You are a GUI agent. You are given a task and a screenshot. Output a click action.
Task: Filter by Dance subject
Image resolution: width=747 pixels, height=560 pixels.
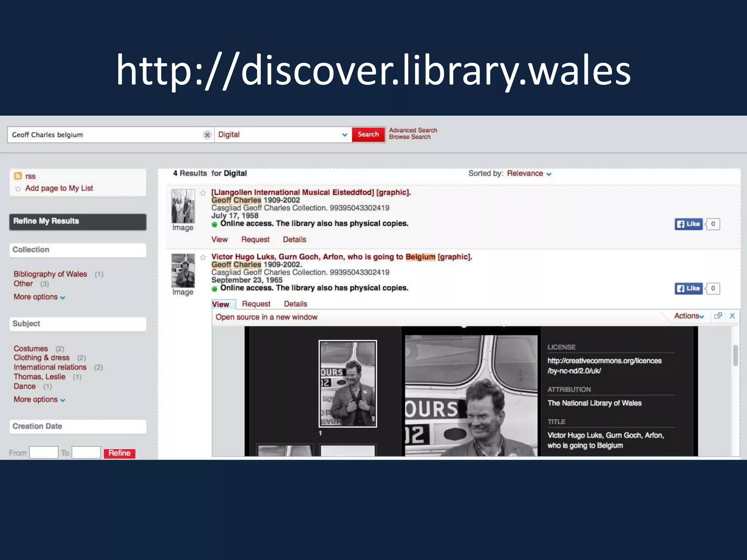(x=24, y=386)
